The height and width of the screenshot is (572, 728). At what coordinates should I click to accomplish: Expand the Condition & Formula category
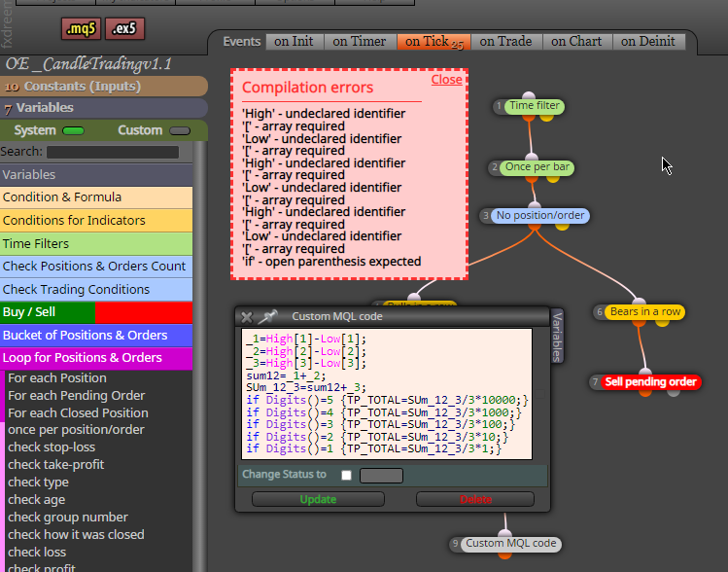tap(96, 197)
